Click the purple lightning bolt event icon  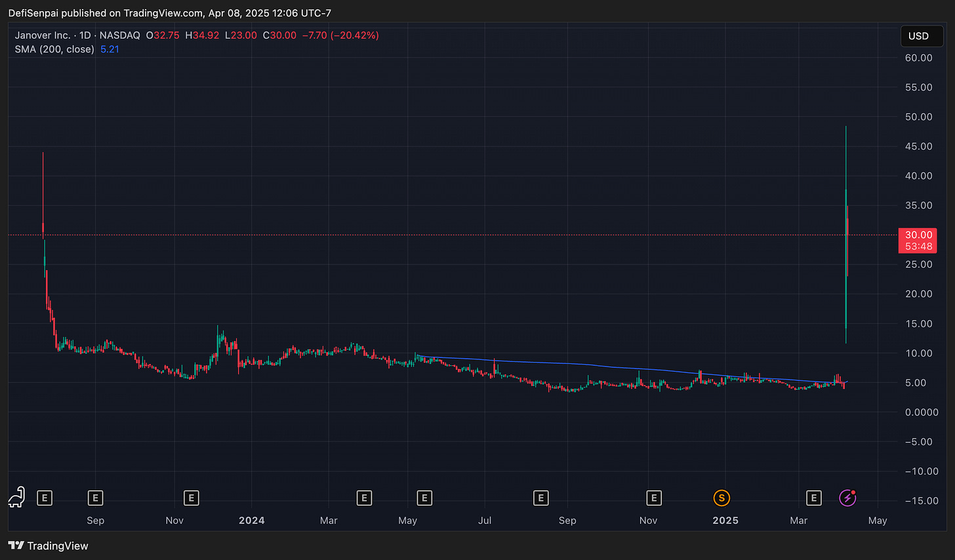[847, 498]
